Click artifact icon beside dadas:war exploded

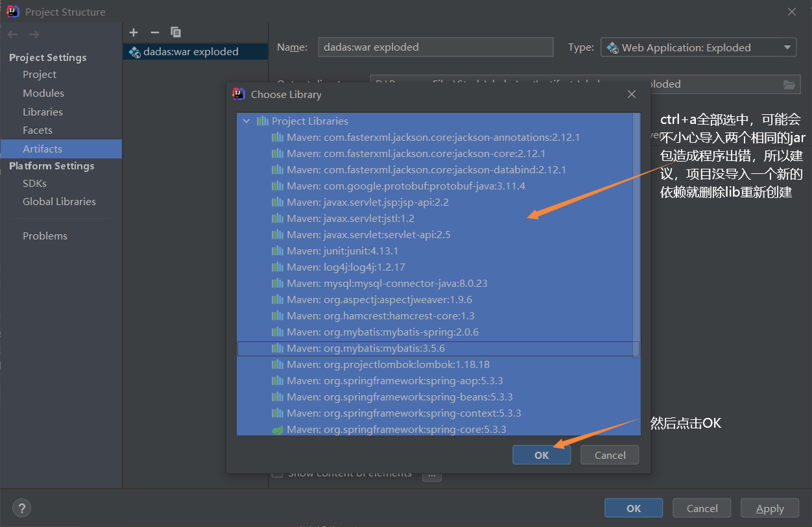(x=134, y=51)
